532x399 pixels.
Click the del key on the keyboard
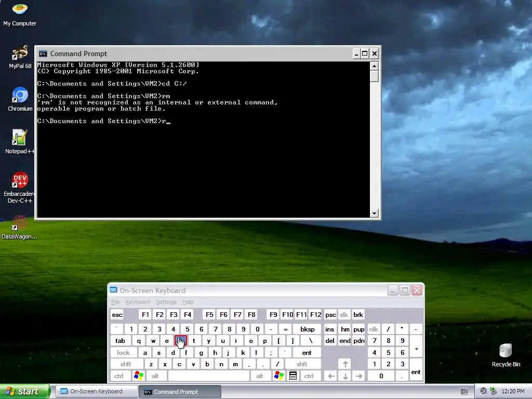tap(330, 341)
